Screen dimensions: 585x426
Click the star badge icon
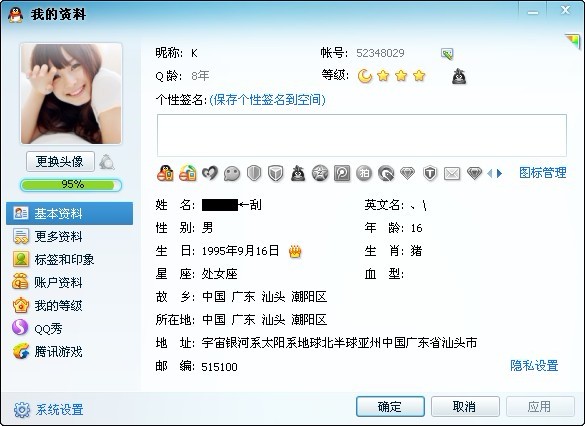(x=320, y=173)
